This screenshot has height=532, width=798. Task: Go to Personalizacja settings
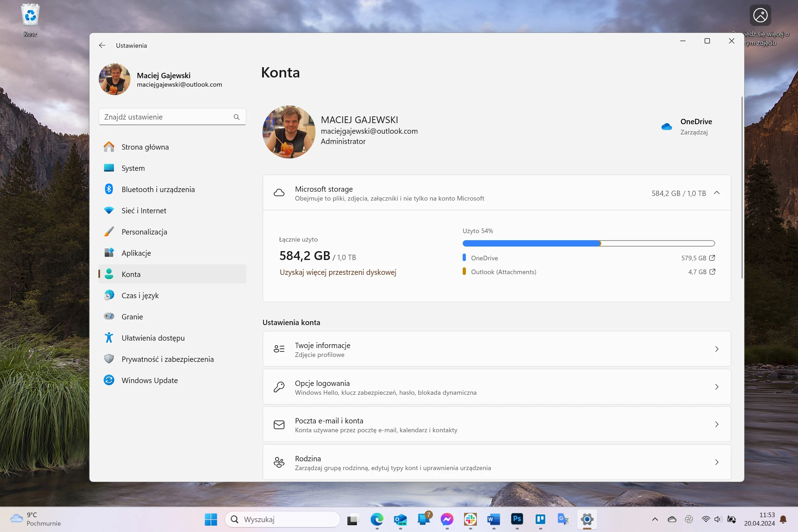tap(172, 232)
